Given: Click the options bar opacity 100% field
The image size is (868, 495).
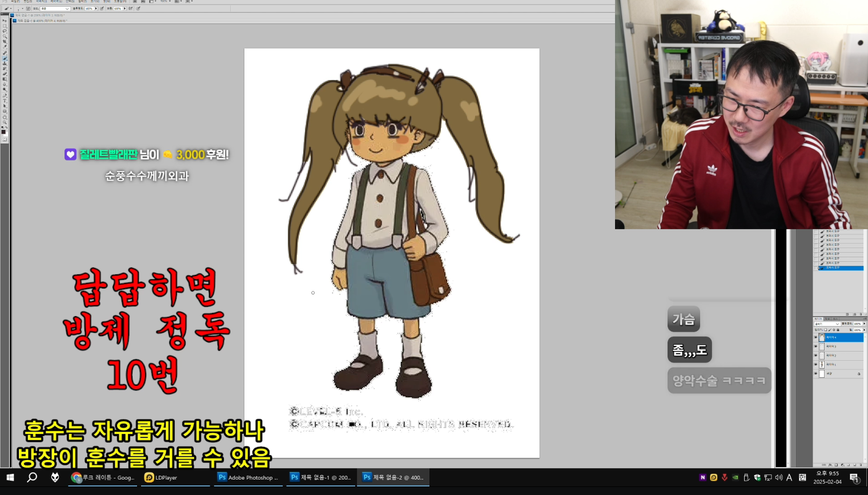Looking at the screenshot, I should click(89, 9).
